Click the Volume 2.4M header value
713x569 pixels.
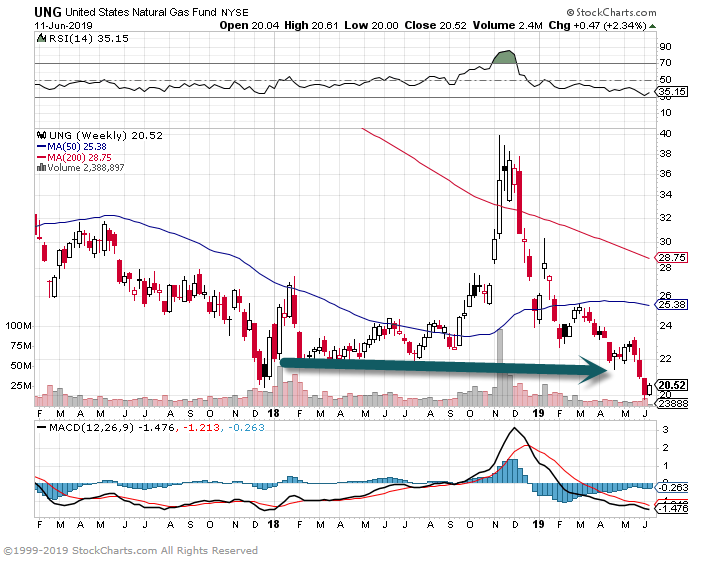click(x=507, y=25)
